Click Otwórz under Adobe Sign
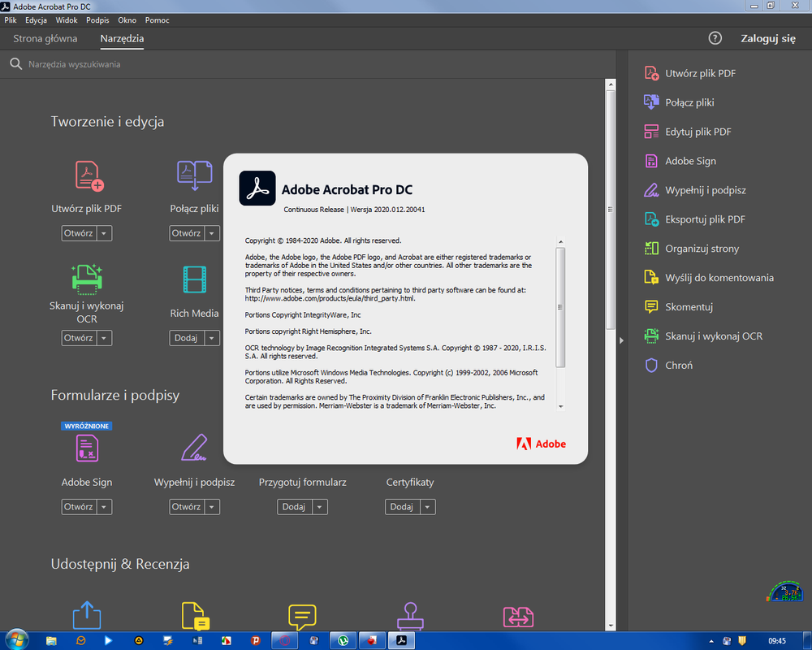 (x=79, y=507)
